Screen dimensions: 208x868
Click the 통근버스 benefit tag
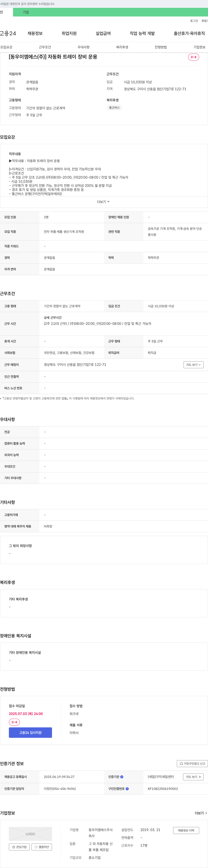pyautogui.click(x=114, y=108)
